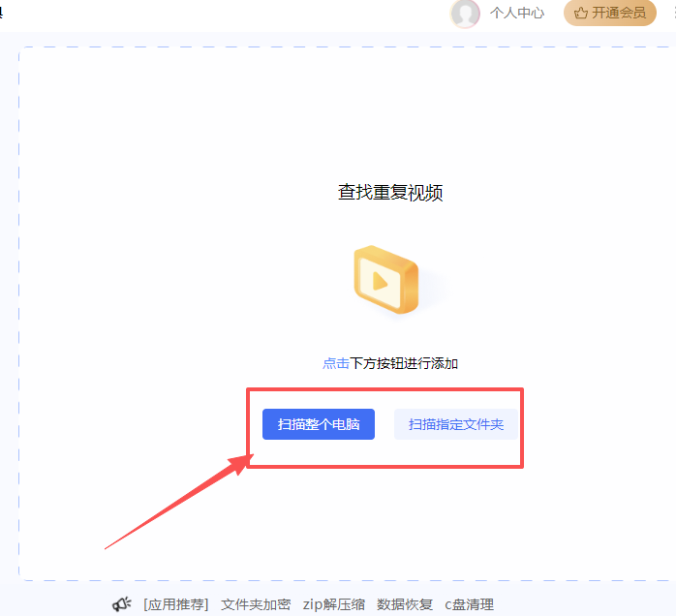Open the 文件夹加密 recommended app

256,604
